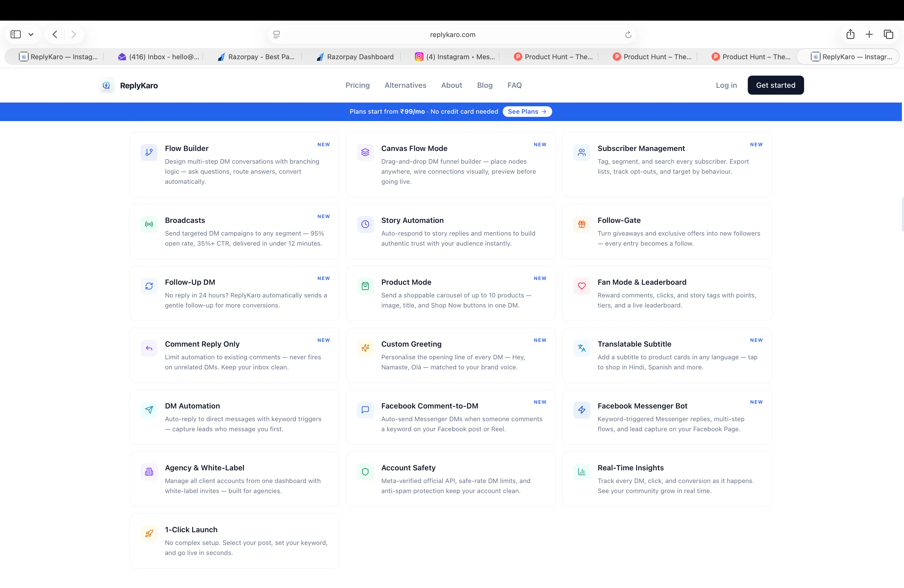Click the ReplyKaro brand name
This screenshot has height=588, width=904.
coord(139,85)
